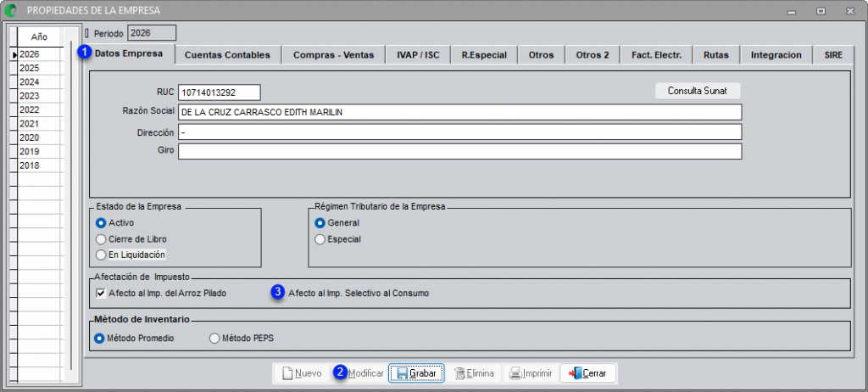The height and width of the screenshot is (392, 868).
Task: Switch to the Otros tab
Action: pyautogui.click(x=542, y=55)
